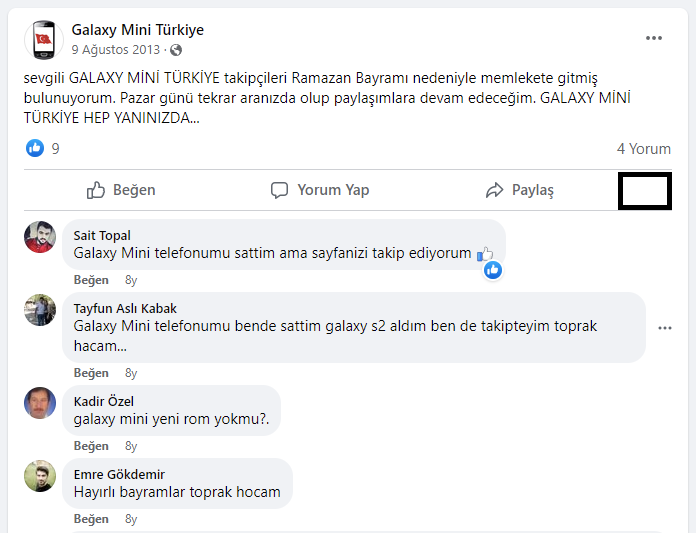Open the 4 Yorum comments link
The image size is (696, 533).
click(x=643, y=149)
